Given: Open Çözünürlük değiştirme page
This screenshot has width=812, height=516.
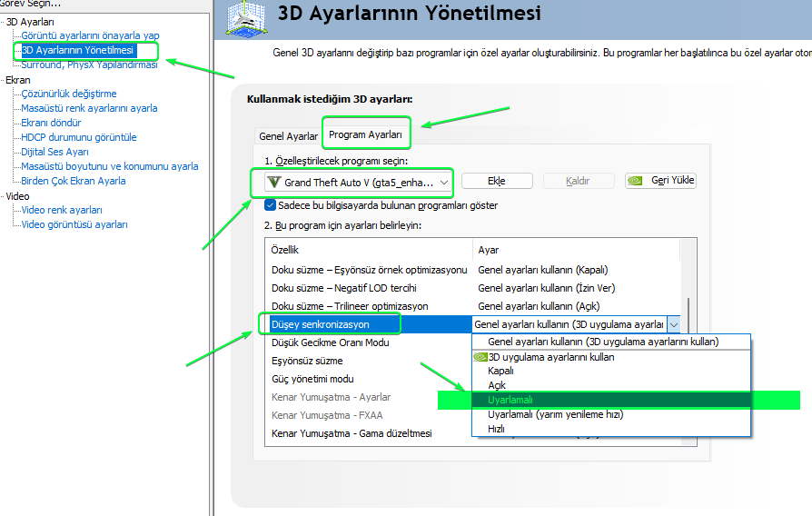Looking at the screenshot, I should [69, 94].
